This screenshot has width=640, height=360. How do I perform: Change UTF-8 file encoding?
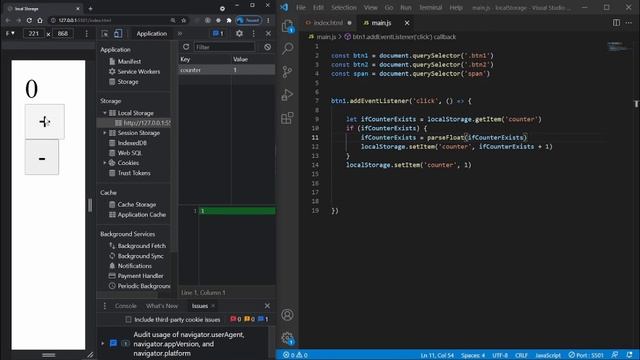pos(500,355)
